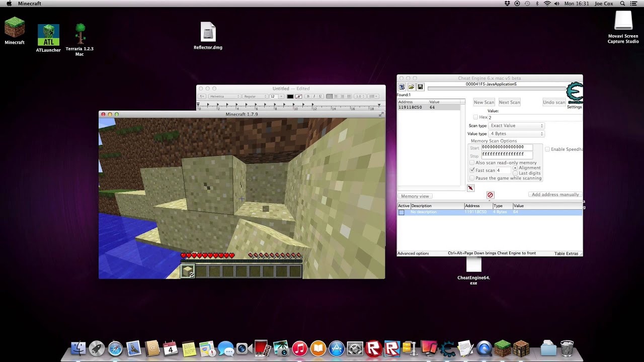The image size is (644, 362).
Task: Open line spacing 1.0 dropdown
Action: pyautogui.click(x=360, y=97)
